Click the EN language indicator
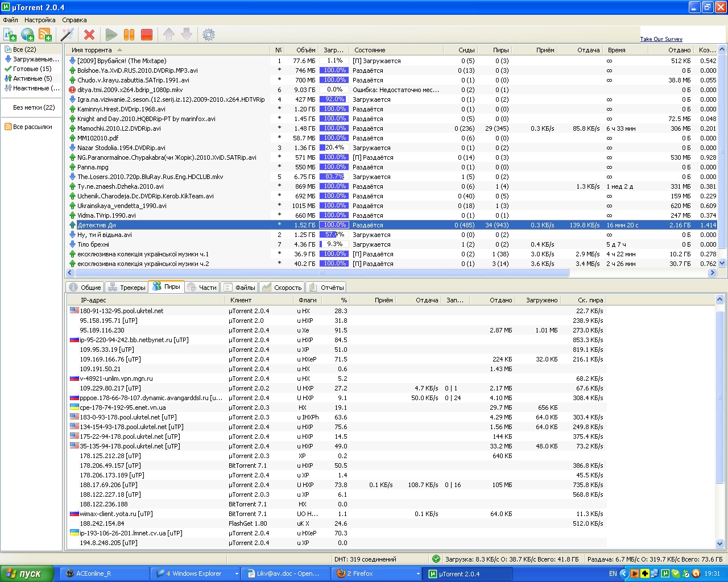The image size is (728, 582). pos(613,573)
